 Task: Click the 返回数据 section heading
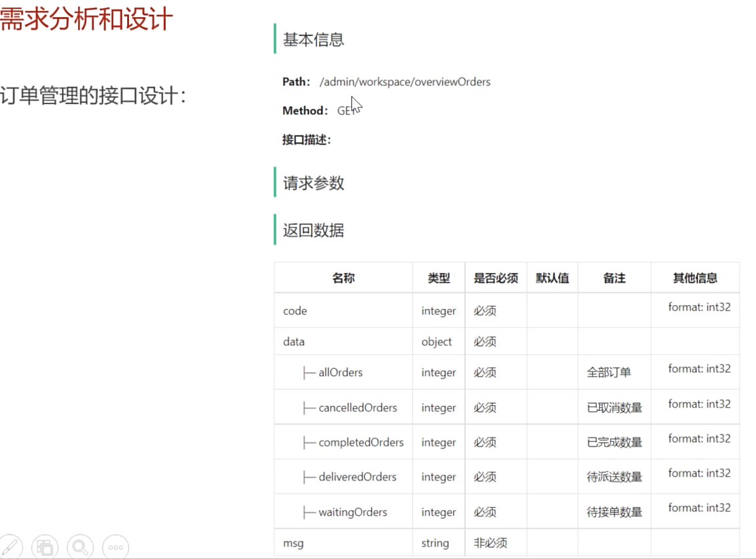pyautogui.click(x=313, y=230)
